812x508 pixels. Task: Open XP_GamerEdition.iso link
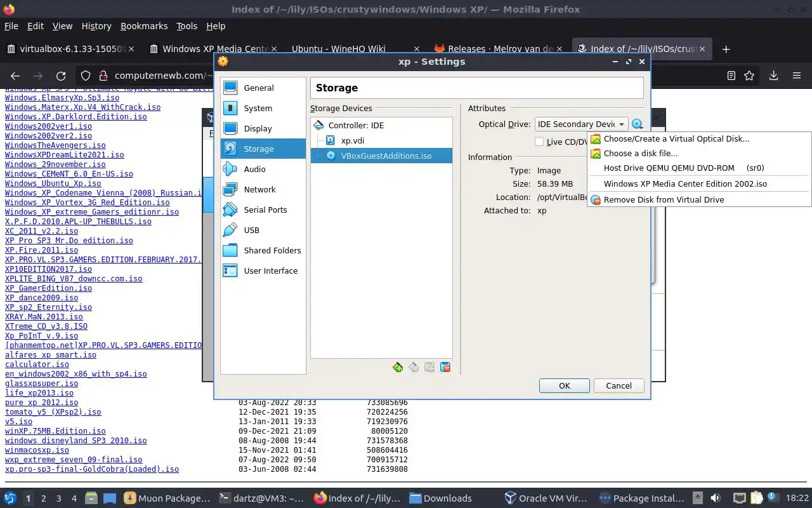coord(48,288)
